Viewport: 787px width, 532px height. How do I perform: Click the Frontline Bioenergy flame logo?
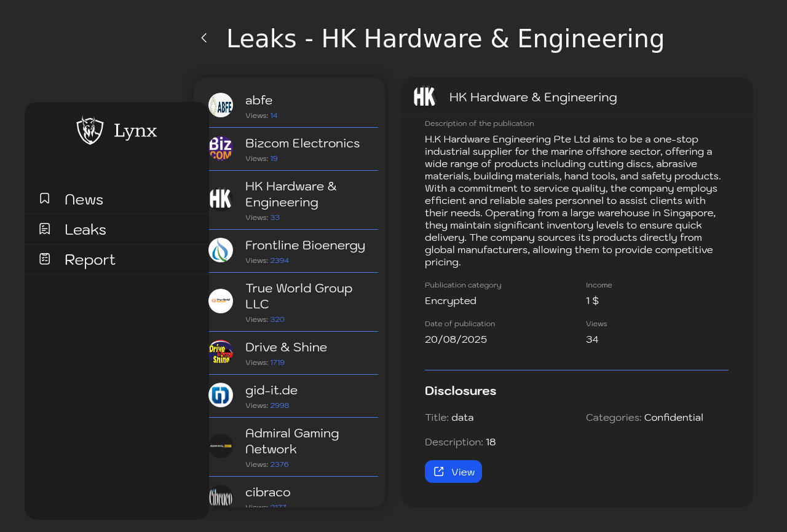click(221, 250)
